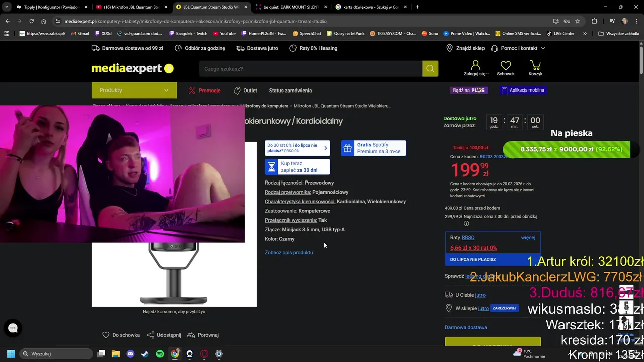Open the Windows Start menu

coord(11,354)
